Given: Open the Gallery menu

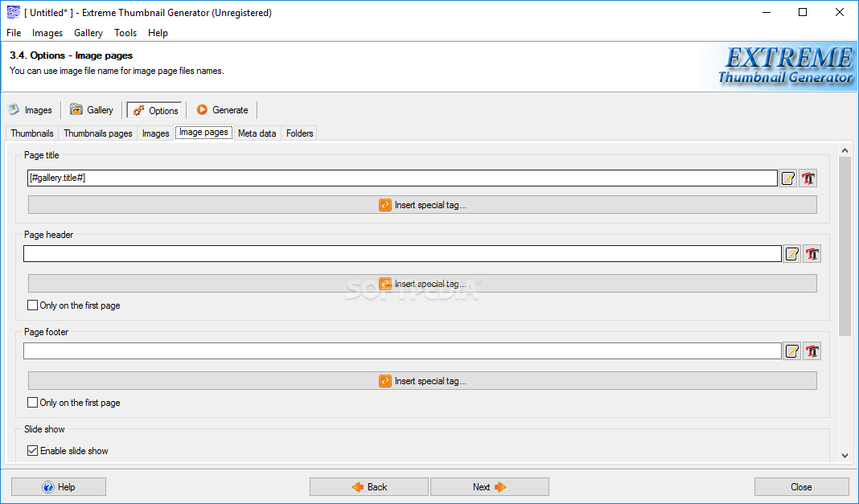Looking at the screenshot, I should pos(88,33).
